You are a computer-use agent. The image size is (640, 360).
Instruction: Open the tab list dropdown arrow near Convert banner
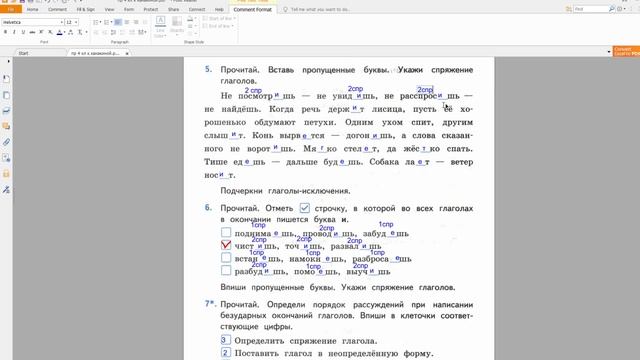[609, 52]
